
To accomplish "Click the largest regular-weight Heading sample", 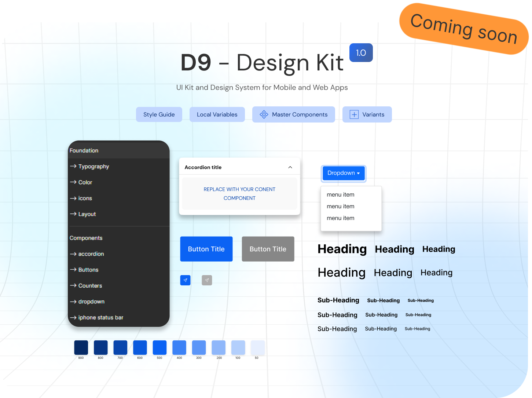I will click(342, 273).
